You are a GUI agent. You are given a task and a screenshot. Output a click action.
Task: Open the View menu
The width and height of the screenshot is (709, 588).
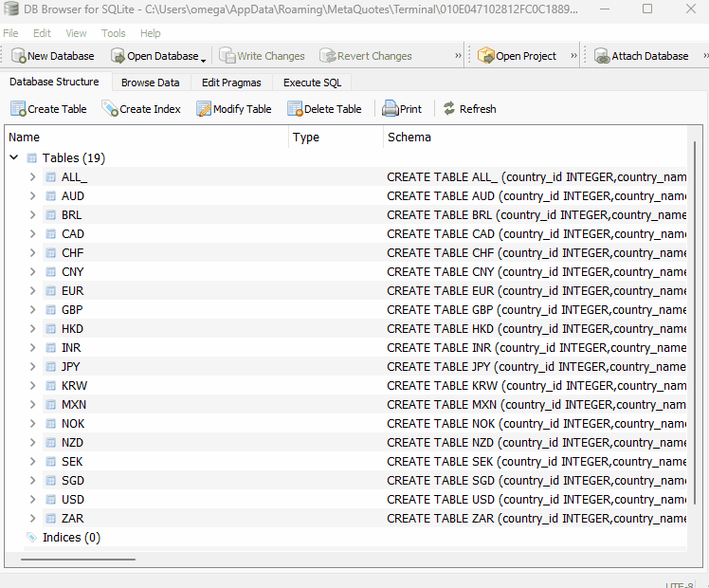click(x=76, y=33)
